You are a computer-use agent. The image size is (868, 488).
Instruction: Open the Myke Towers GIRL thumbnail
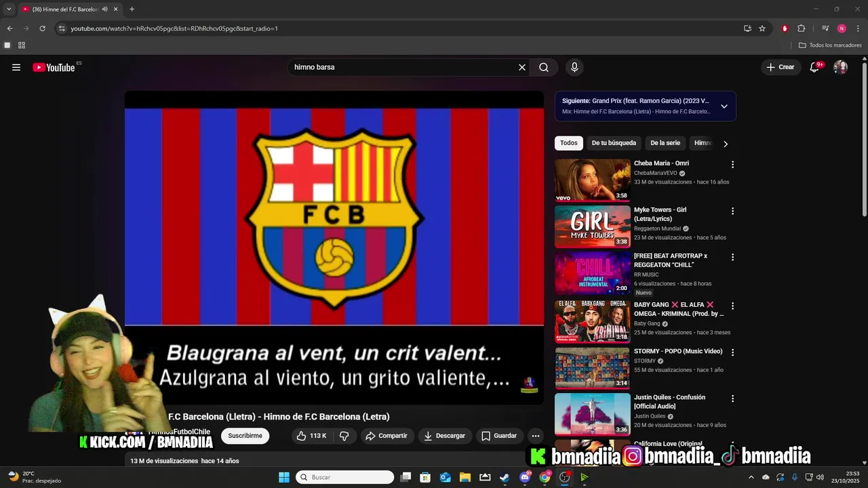[x=593, y=226]
